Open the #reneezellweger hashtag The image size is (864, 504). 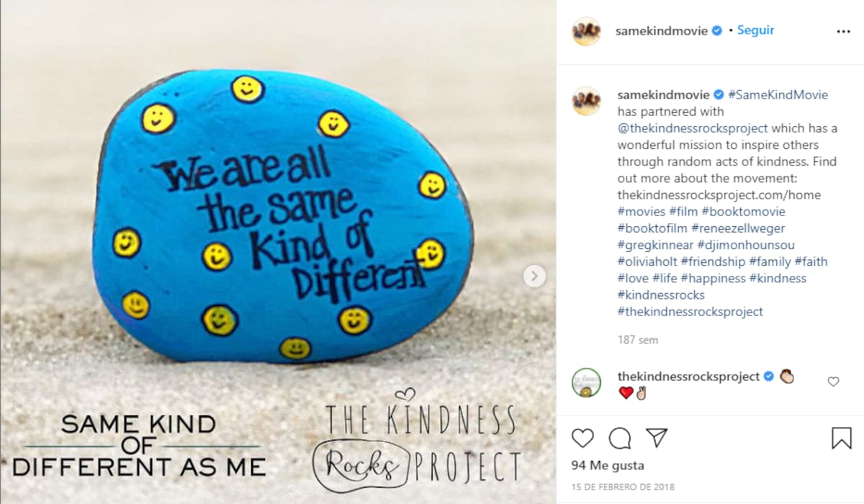tap(734, 228)
